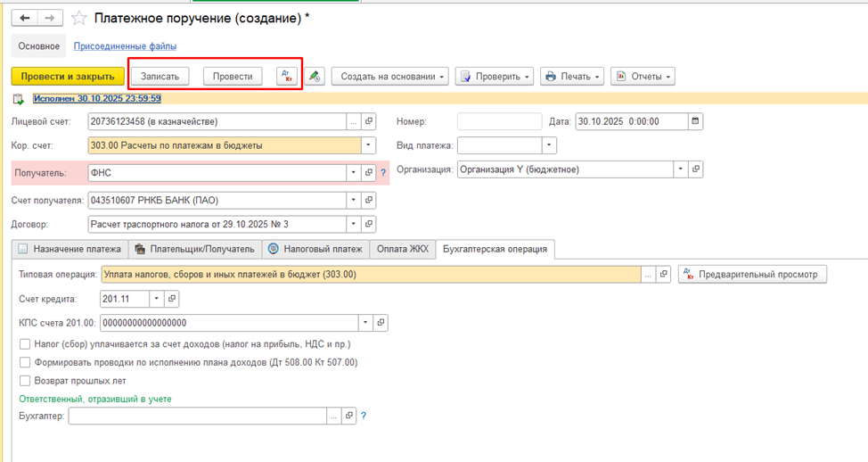Screen dimensions: 868x462
Task: Click the Лицевой счет field value
Action: (217, 121)
